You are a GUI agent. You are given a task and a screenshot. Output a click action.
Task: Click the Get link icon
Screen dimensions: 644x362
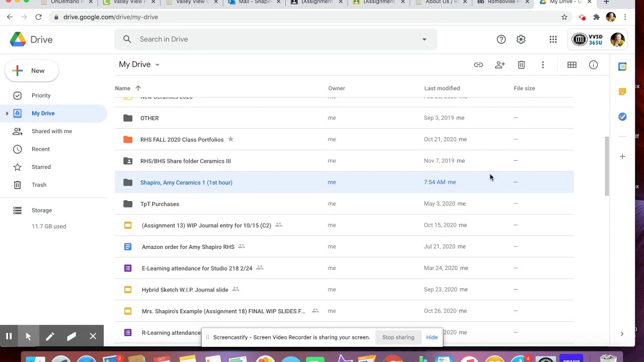(x=478, y=65)
